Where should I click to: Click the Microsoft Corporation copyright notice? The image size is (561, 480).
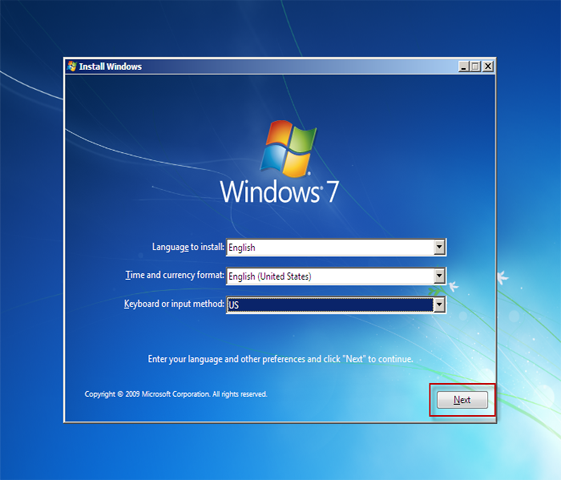pos(176,394)
